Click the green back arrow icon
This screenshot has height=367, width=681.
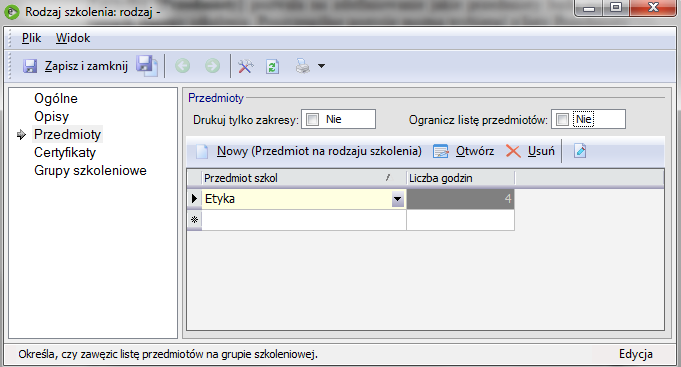pyautogui.click(x=182, y=66)
